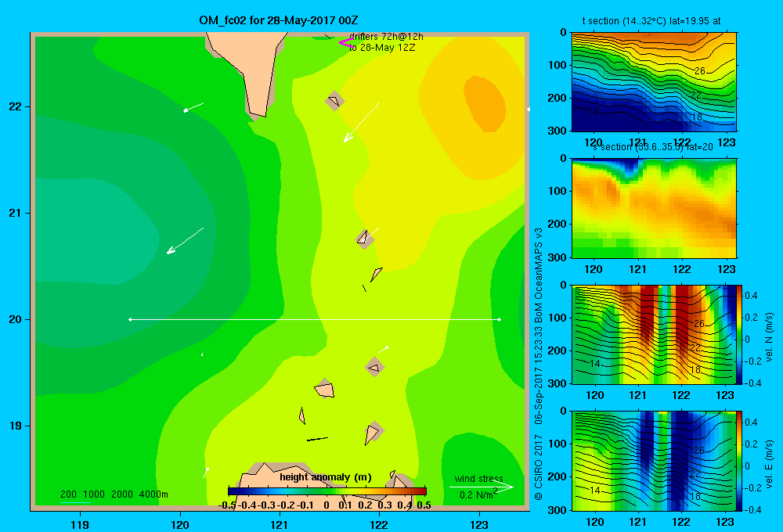Click latitude label 19 on the map axis
Viewport: 783px width, 532px height.
click(x=16, y=426)
